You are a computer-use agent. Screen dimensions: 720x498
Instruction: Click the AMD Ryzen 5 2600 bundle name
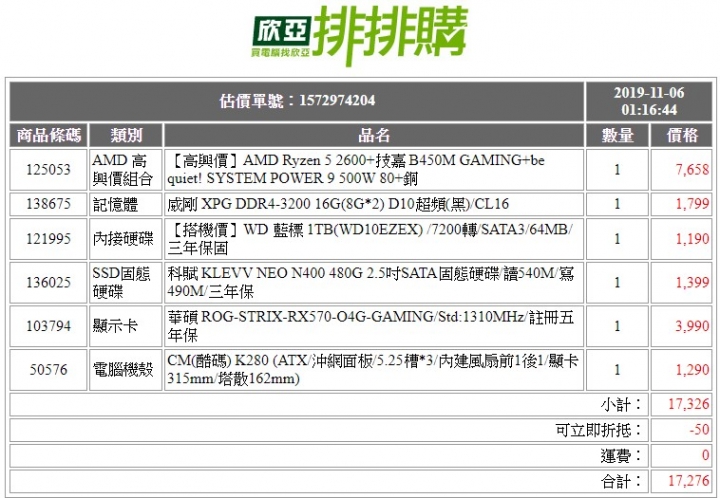coord(356,169)
